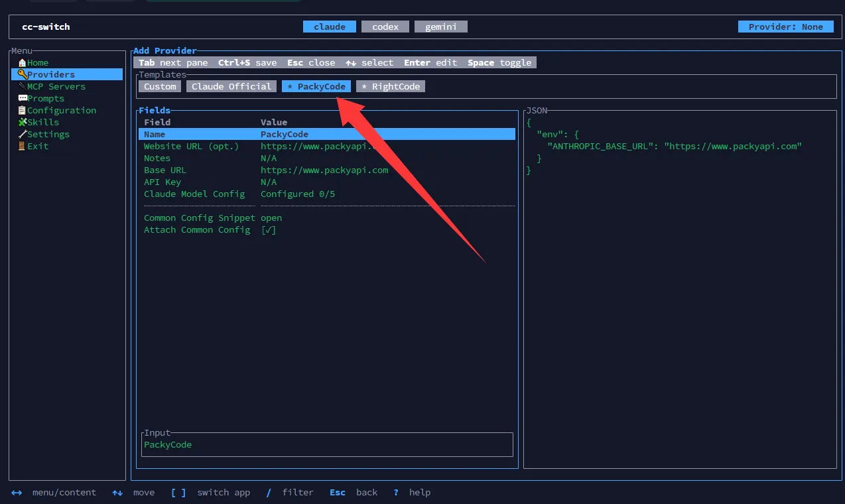Click the move footer hint

(133, 493)
